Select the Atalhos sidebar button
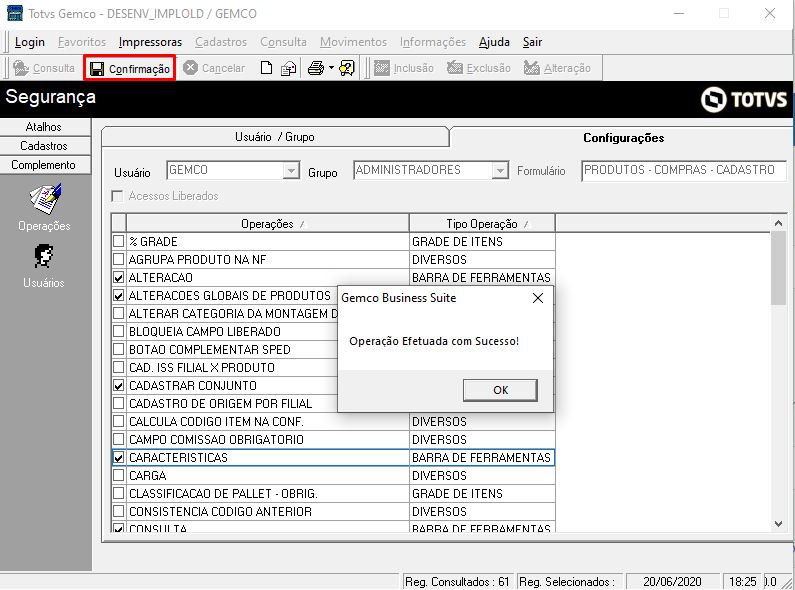The image size is (795, 590). pos(44,127)
